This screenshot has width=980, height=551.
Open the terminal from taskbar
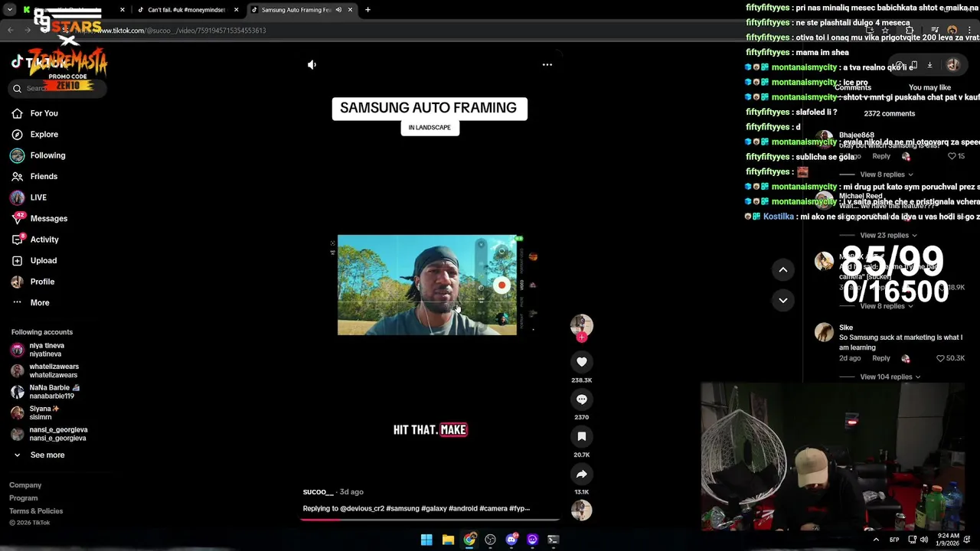554,540
